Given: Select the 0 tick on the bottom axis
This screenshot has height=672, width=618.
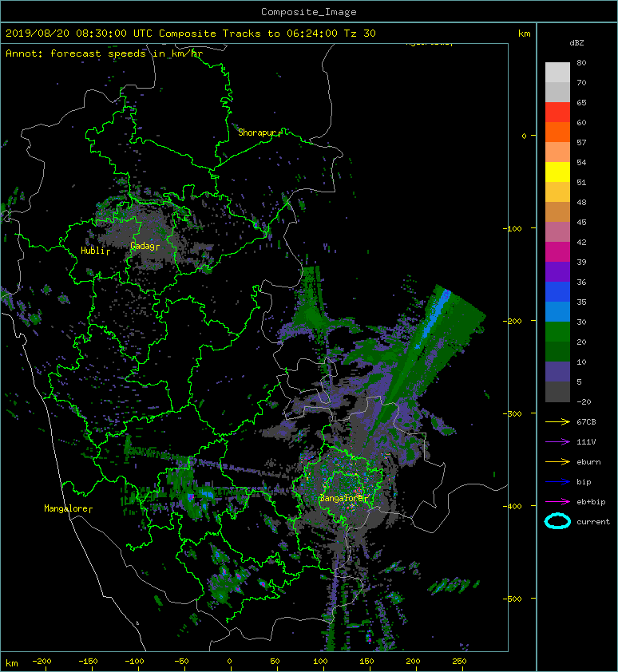Looking at the screenshot, I should pos(229,662).
